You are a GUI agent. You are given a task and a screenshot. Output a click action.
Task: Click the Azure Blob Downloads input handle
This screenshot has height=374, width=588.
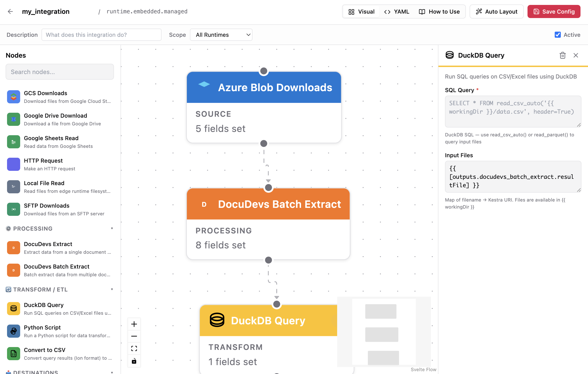[264, 71]
